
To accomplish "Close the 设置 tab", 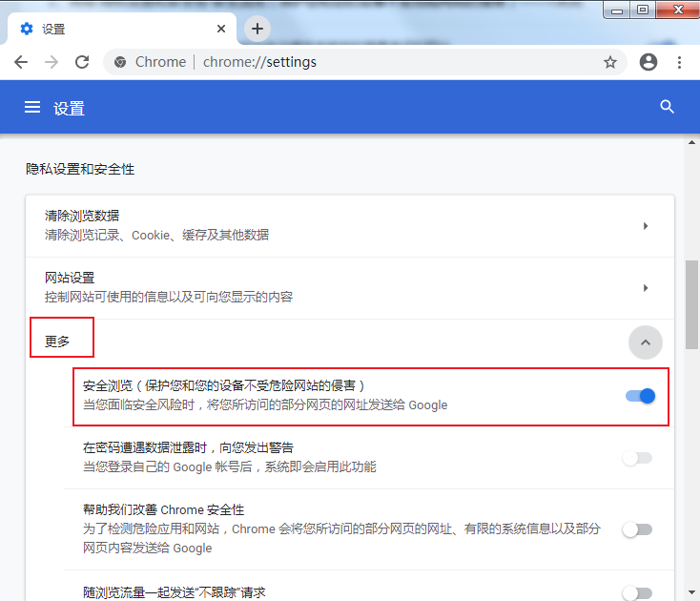I will point(221,29).
